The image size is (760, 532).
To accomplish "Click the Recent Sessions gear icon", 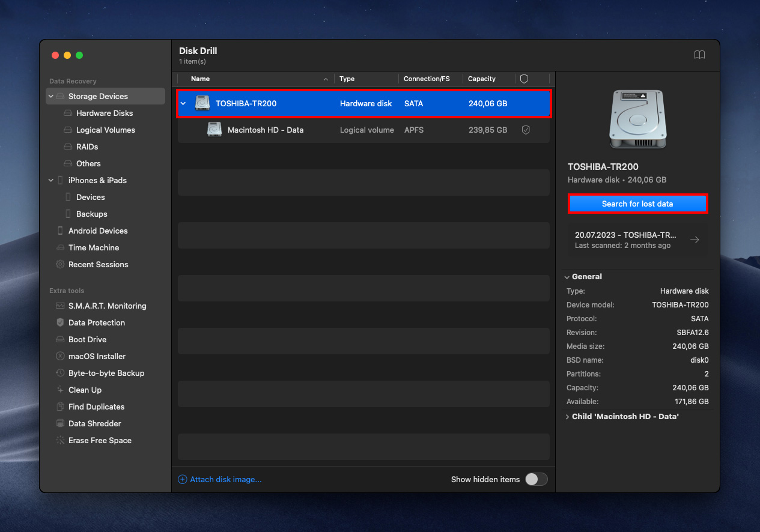I will 60,264.
